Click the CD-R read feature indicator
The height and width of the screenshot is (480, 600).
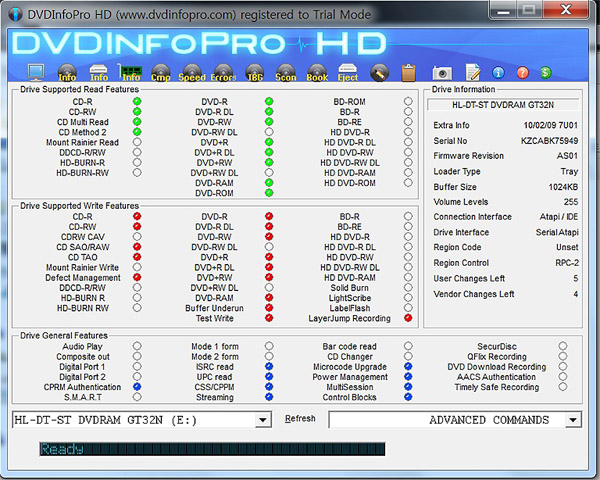pyautogui.click(x=137, y=101)
